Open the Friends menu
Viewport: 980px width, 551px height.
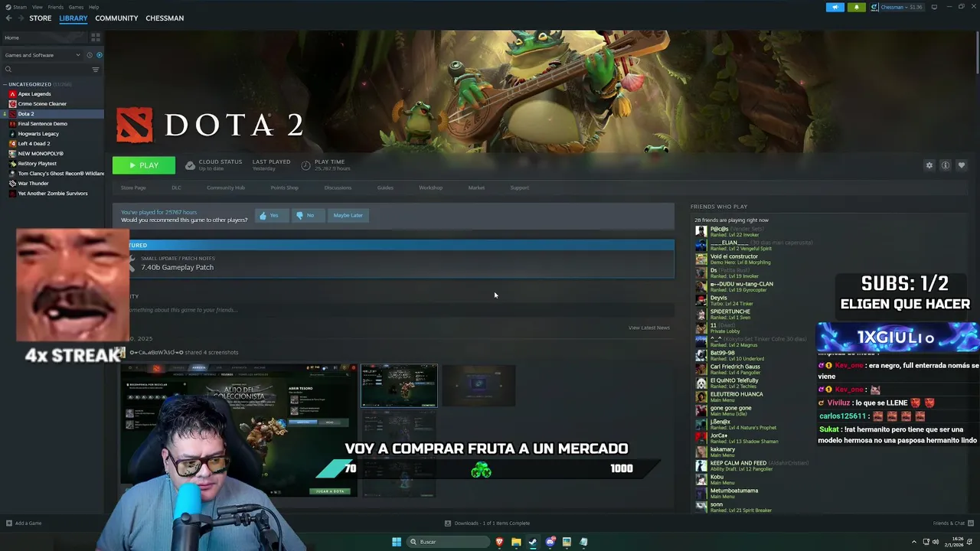[55, 7]
